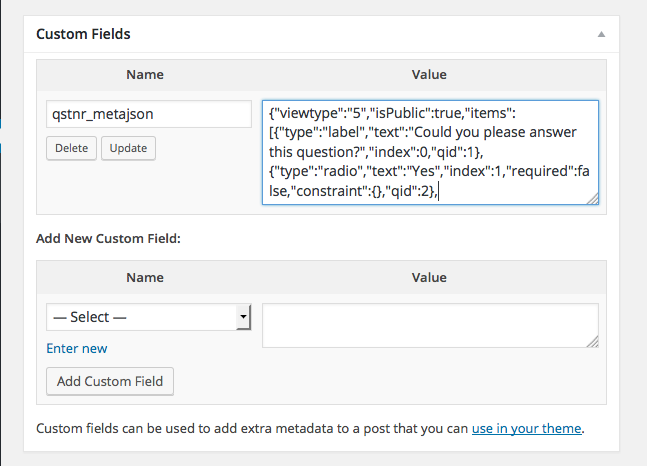Screen dimensions: 647x466
Task: Update the qstnr_metajson custom field
Action: point(128,148)
